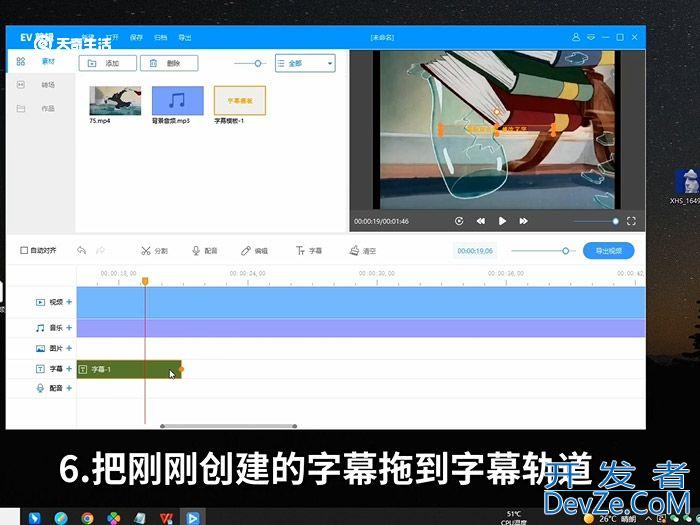Click the 编辑 (edit) pencil tool
This screenshot has height=525, width=700.
click(254, 251)
